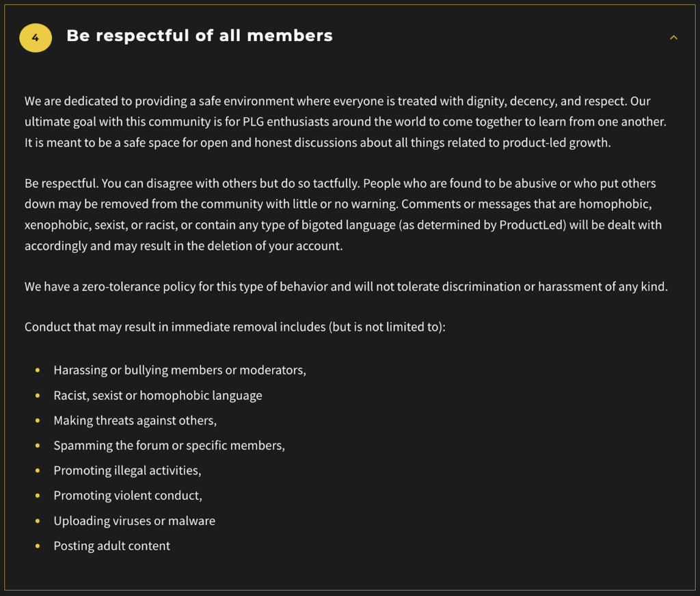Click the 'zero-tolerance policy' paragraph
The image size is (700, 596).
coord(346,286)
